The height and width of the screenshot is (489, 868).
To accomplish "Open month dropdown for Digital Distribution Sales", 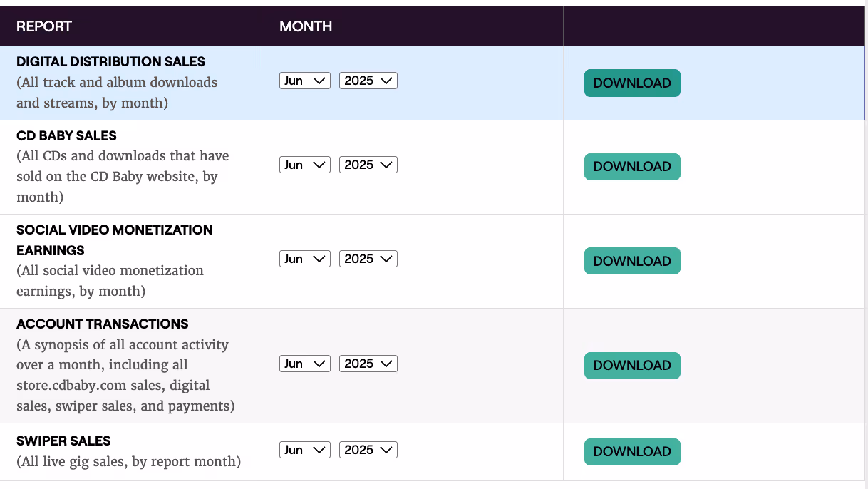I will 305,81.
